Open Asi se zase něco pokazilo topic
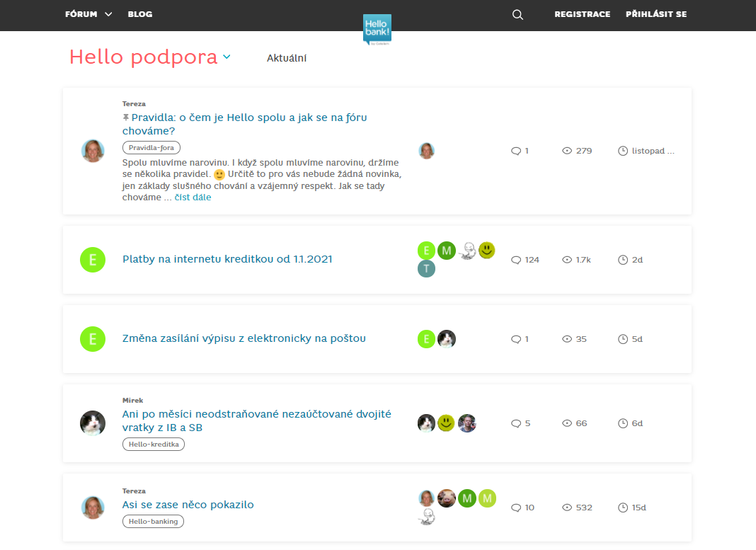 (188, 505)
